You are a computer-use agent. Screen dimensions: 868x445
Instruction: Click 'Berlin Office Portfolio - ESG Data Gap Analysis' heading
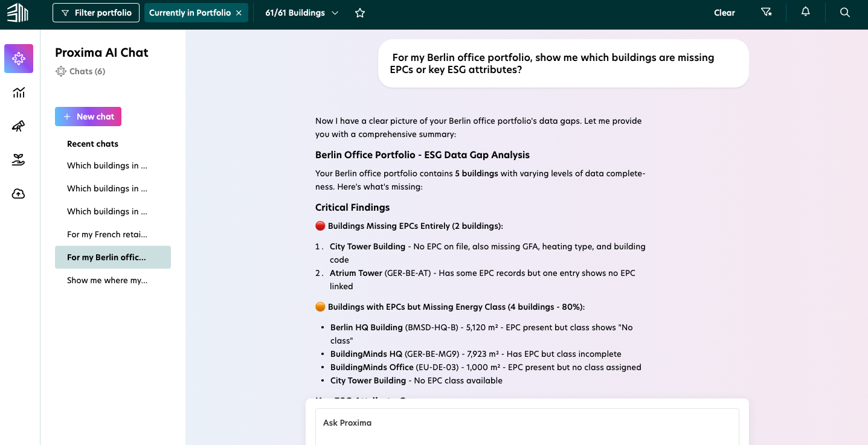tap(422, 155)
